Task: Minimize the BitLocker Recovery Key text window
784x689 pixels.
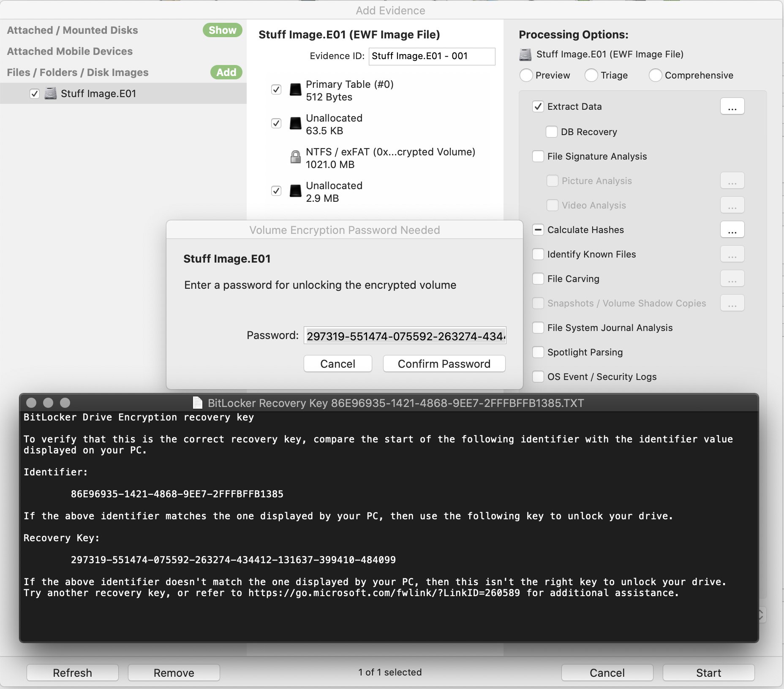Action: click(x=48, y=403)
